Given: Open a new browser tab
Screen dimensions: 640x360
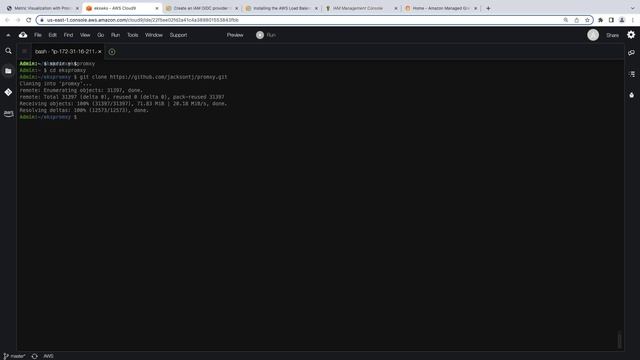Looking at the screenshot, I should coord(488,8).
